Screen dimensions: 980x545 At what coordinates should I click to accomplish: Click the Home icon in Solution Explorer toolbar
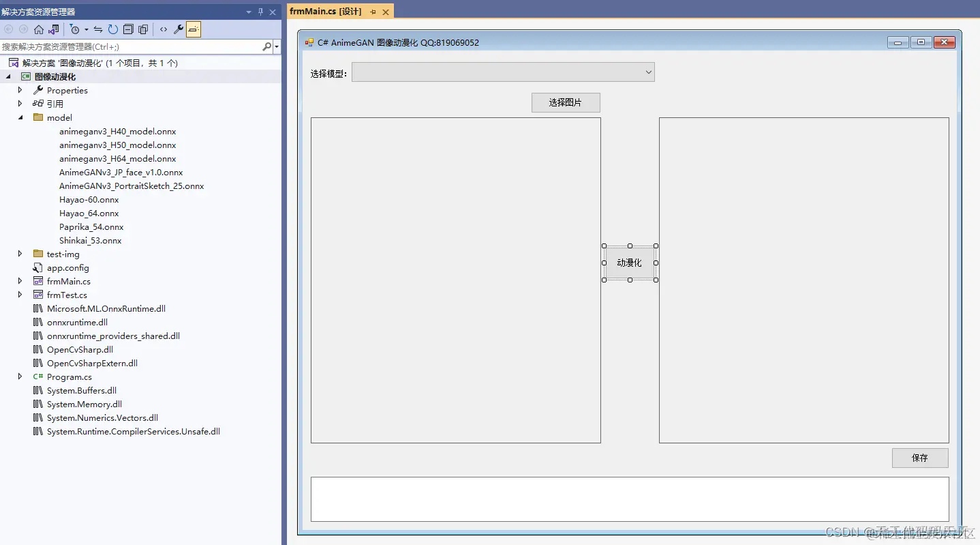click(39, 29)
